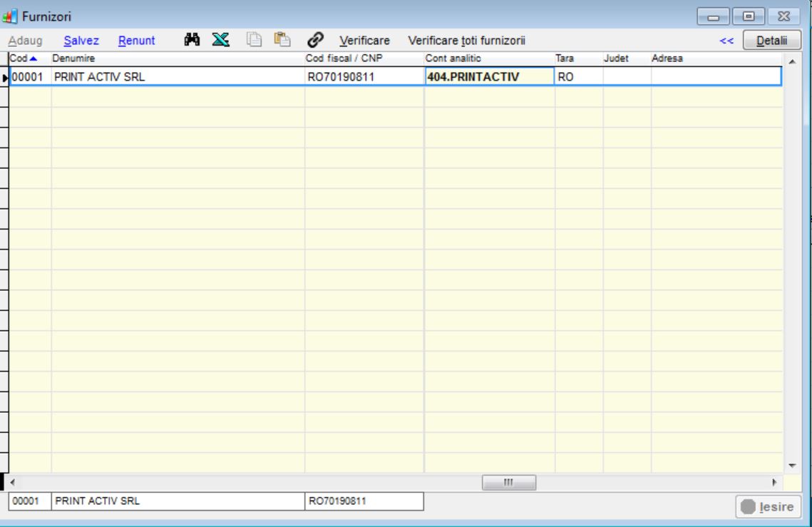This screenshot has width=812, height=527.
Task: Export the supplier list to Excel
Action: (220, 39)
